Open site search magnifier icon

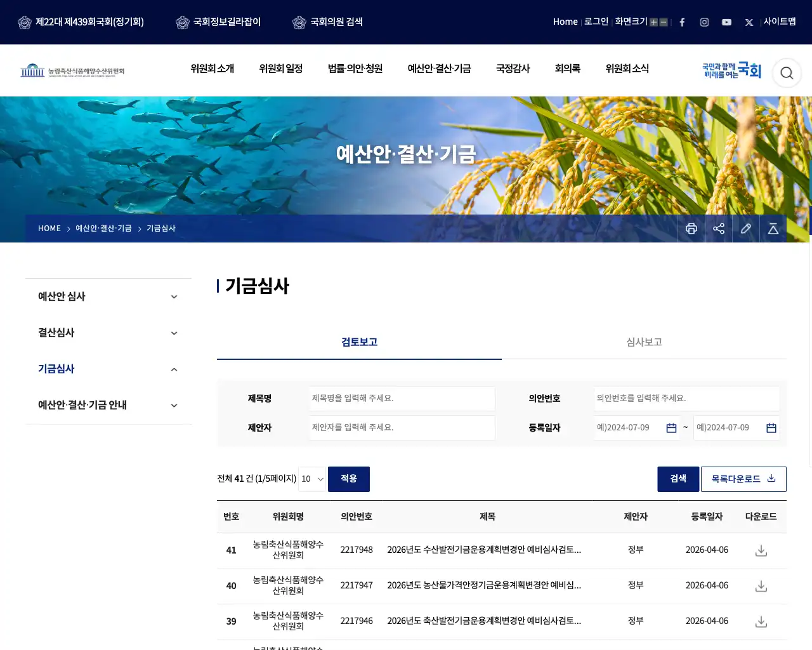click(x=787, y=73)
